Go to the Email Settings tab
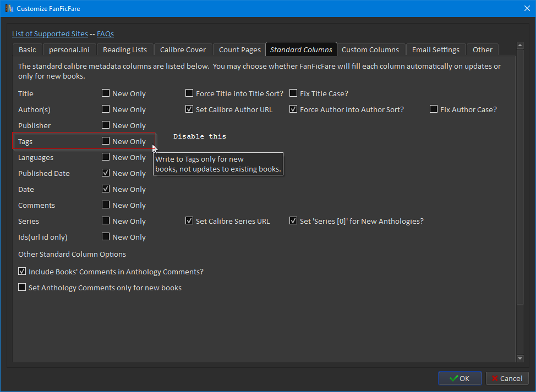This screenshot has height=392, width=536. click(x=435, y=49)
